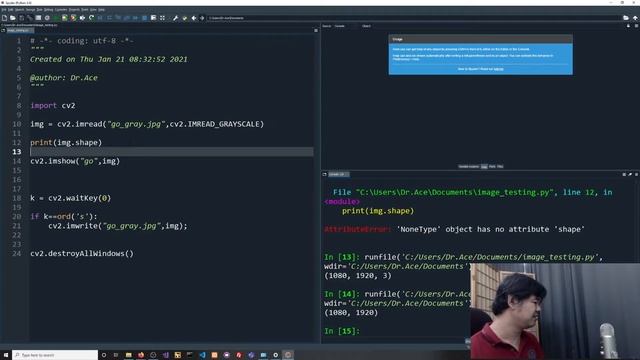Screen dimensions: 640x360
Task: Create a new file from the toolbar
Action: [4, 18]
